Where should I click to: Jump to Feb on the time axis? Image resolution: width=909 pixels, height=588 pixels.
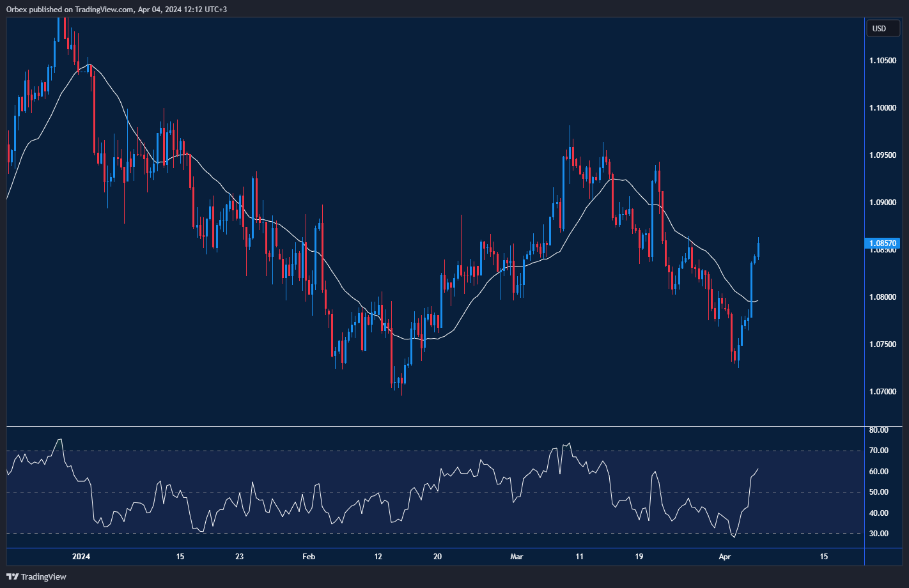tap(308, 557)
